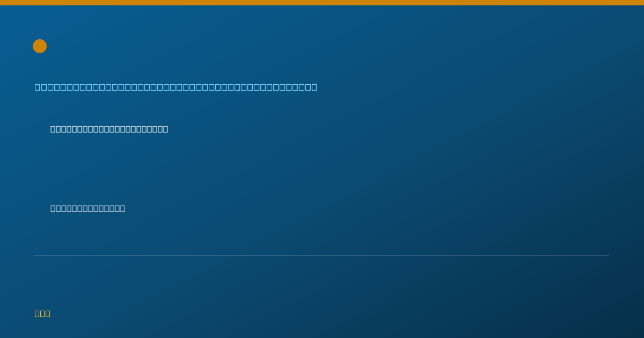Screen dimensions: 644x338
Task: Click first glyph box of light-blue line
Action: [38, 87]
